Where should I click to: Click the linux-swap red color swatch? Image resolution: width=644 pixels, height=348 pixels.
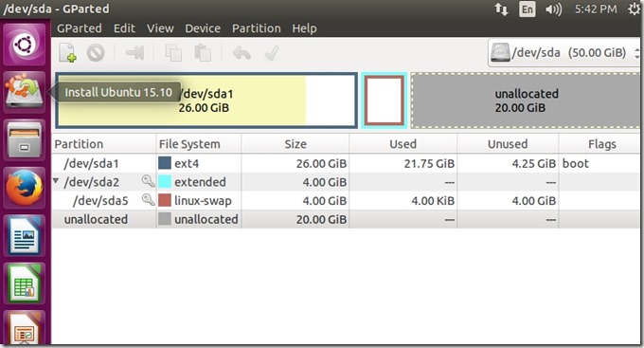tap(165, 200)
